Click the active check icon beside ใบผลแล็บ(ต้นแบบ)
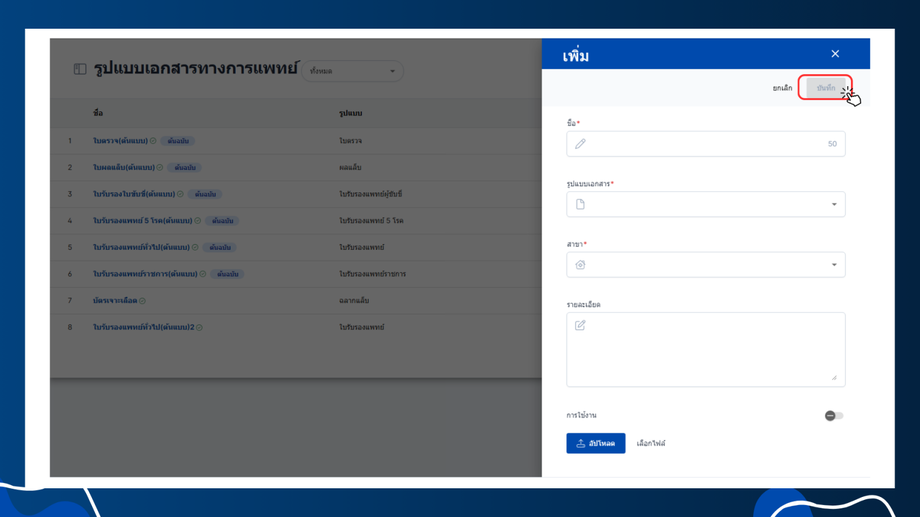Viewport: 920px width, 517px height. pyautogui.click(x=160, y=167)
